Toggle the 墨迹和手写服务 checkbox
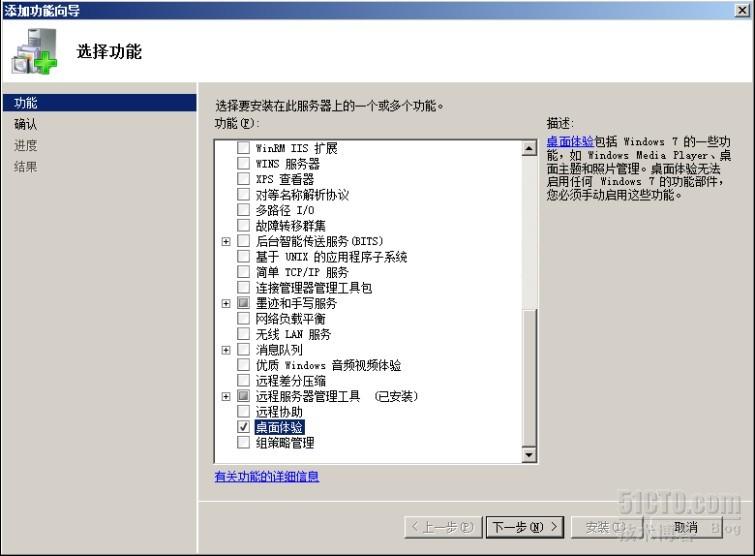 (x=244, y=303)
